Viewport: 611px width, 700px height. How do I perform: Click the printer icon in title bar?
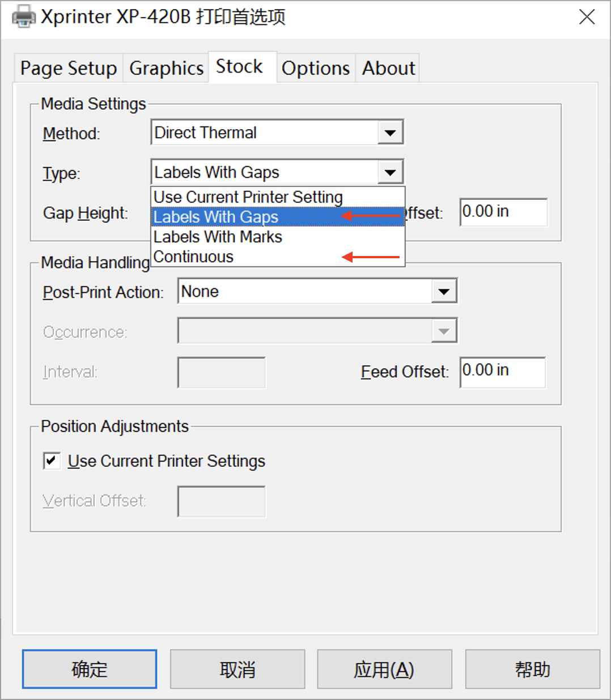tap(23, 17)
